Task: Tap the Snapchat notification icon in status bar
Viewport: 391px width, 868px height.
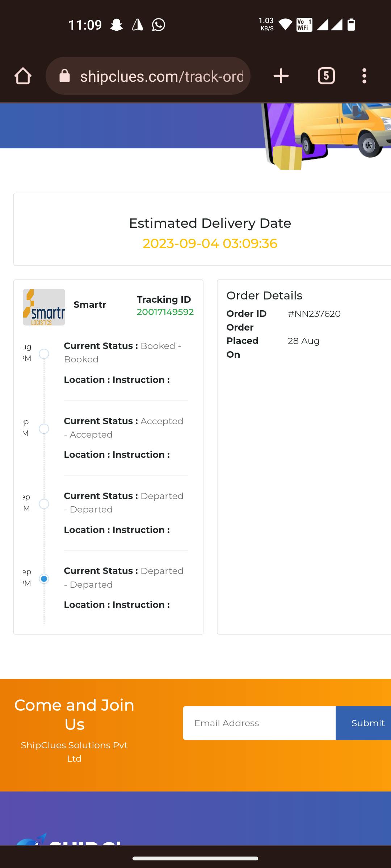Action: click(117, 25)
